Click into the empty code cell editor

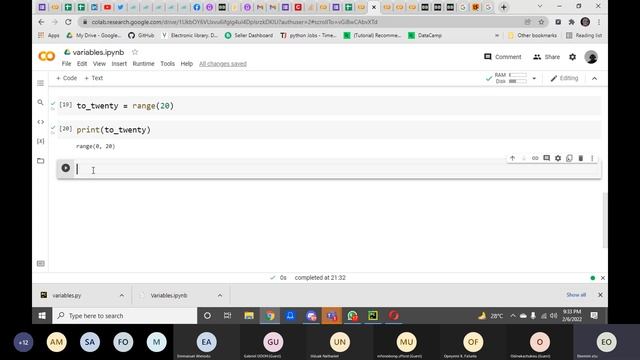point(337,169)
